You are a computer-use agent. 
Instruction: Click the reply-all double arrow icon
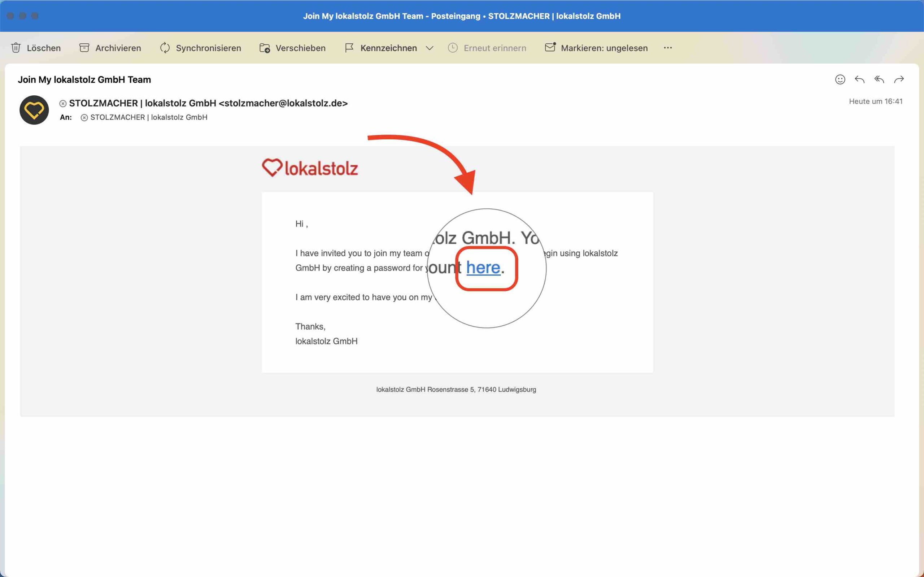pos(879,79)
